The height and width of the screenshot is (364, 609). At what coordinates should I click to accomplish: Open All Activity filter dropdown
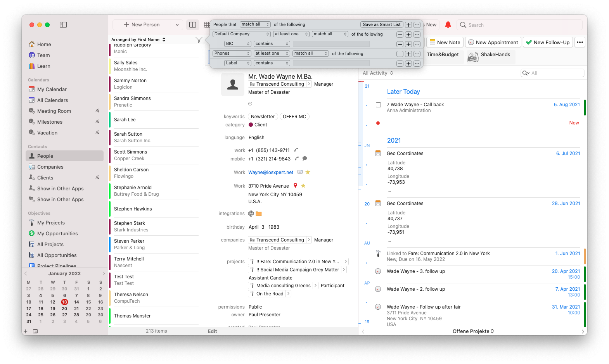378,73
